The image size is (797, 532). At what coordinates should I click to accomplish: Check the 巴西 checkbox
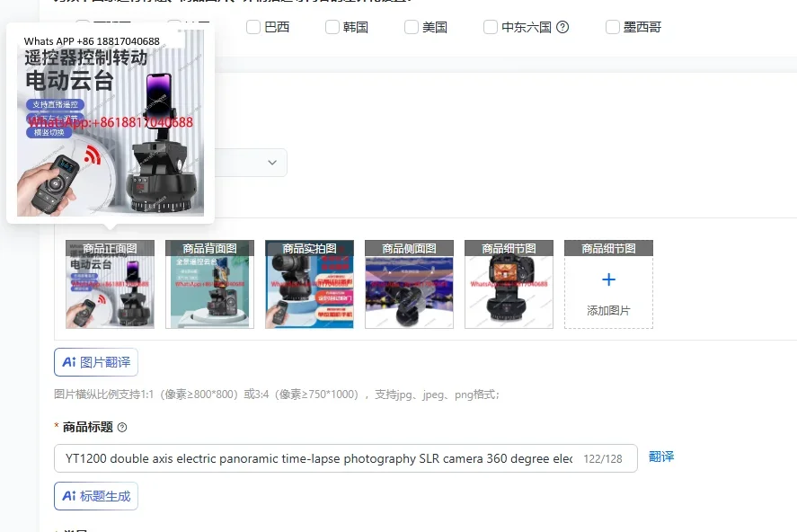[x=253, y=27]
